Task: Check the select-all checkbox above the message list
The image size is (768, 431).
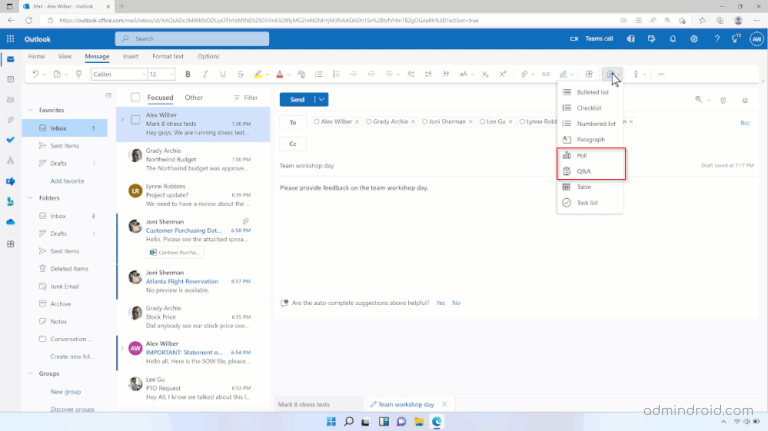Action: 136,98
